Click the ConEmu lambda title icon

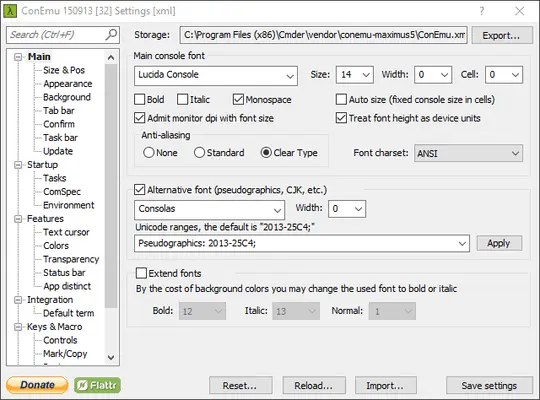tap(10, 11)
